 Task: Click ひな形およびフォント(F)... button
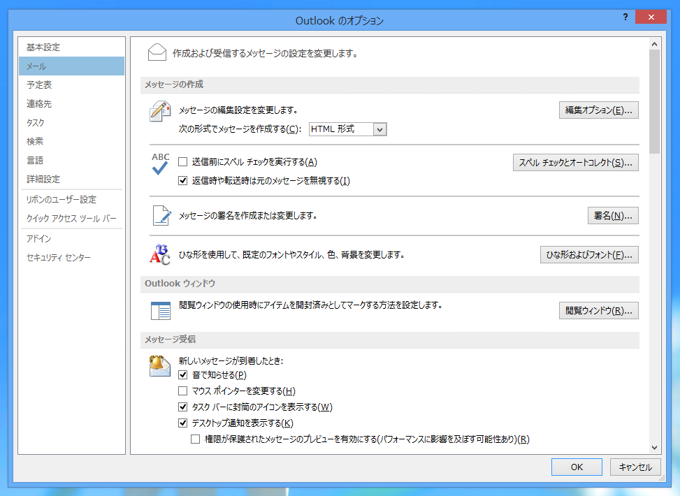pos(589,255)
